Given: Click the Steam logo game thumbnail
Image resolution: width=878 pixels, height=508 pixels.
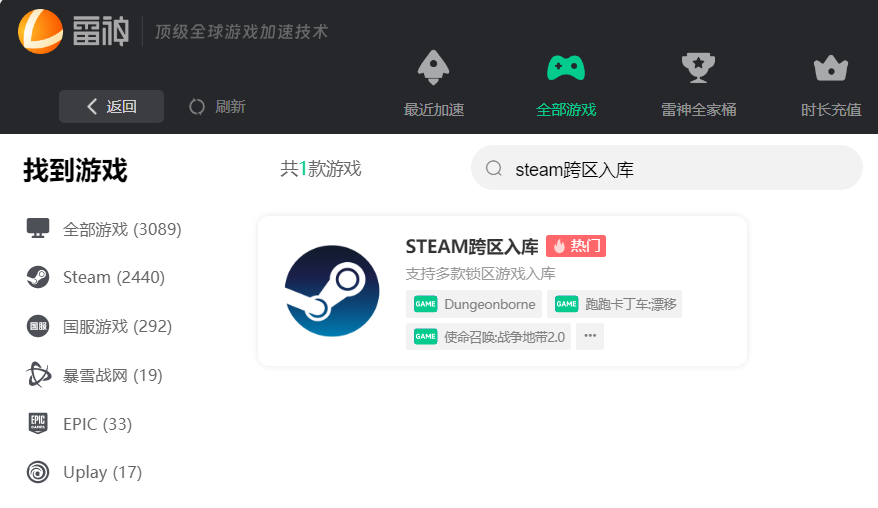Looking at the screenshot, I should tap(332, 291).
